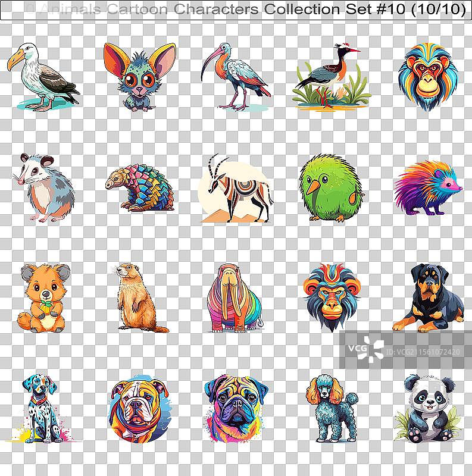Click the colorful scaled pangolin icon
472x476 pixels.
(140, 188)
